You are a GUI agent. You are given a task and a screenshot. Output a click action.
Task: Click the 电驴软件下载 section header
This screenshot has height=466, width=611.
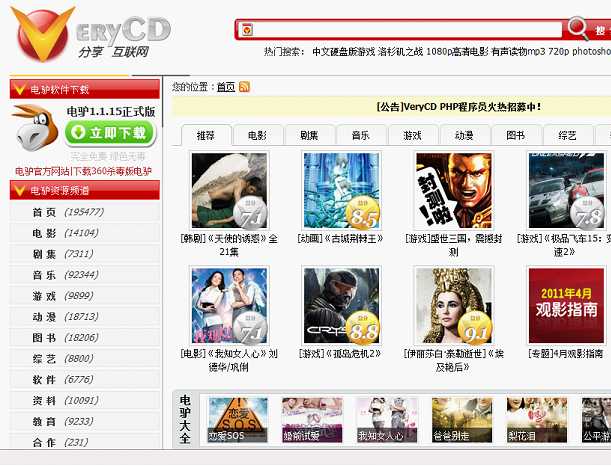click(x=85, y=89)
